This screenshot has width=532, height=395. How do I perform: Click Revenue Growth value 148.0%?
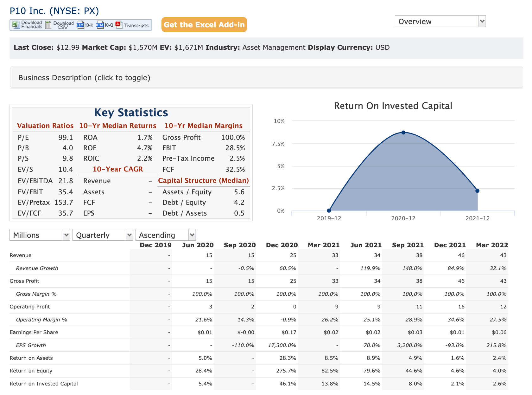point(413,268)
